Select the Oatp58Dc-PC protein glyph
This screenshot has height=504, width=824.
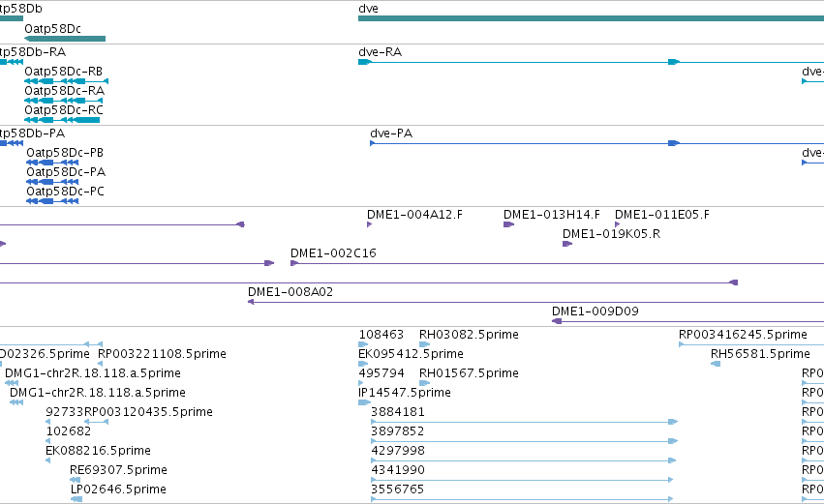click(52, 201)
